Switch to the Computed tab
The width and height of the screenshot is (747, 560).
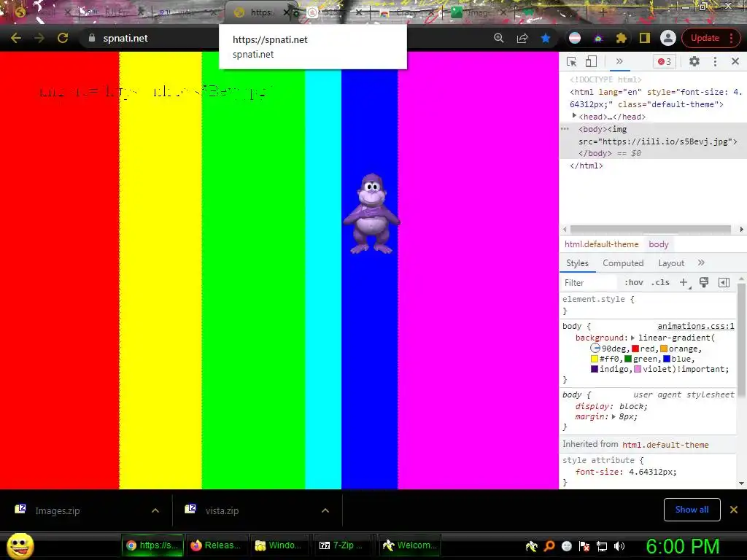623,263
